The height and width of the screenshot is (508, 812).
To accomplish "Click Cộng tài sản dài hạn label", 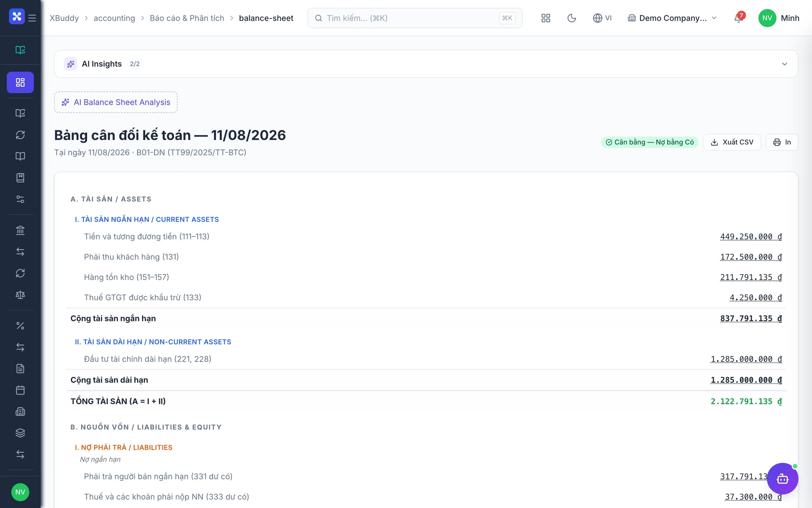I will click(109, 380).
